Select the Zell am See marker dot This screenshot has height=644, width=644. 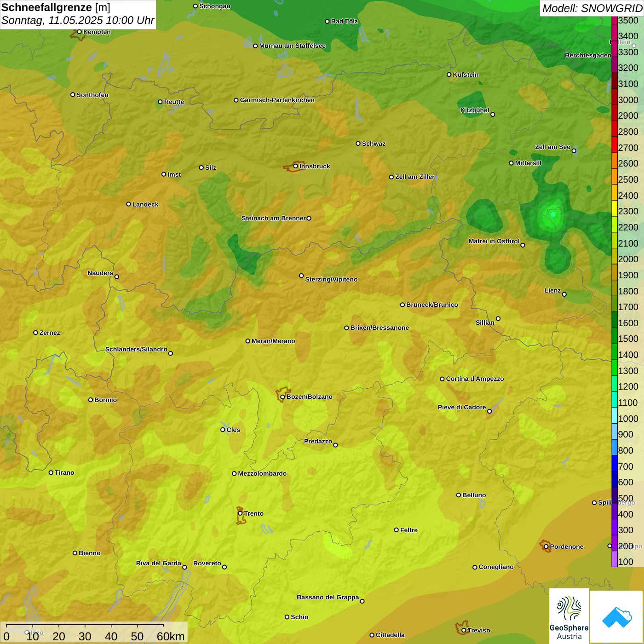point(574,151)
